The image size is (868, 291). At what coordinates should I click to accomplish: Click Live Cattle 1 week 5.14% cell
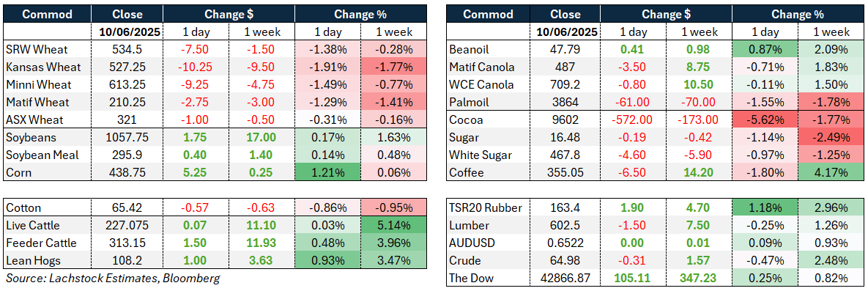coord(393,226)
